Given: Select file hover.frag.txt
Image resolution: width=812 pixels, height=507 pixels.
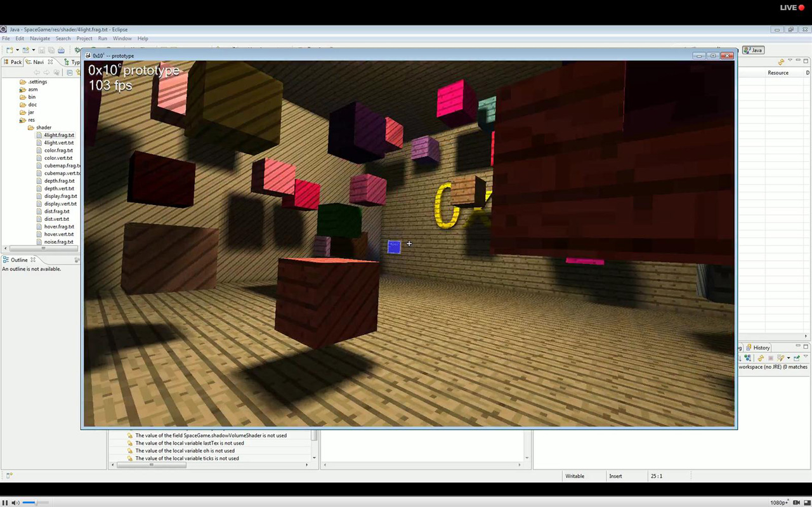Looking at the screenshot, I should pos(55,227).
